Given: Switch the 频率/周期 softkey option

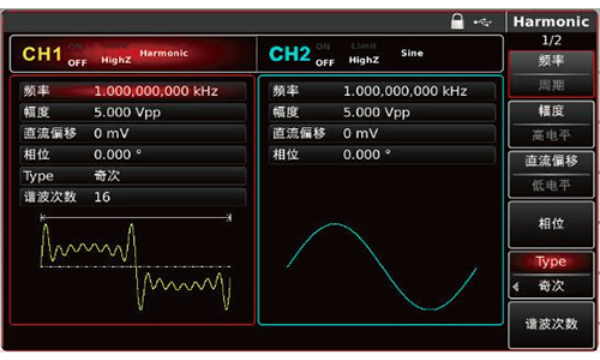Looking at the screenshot, I should coord(551,73).
